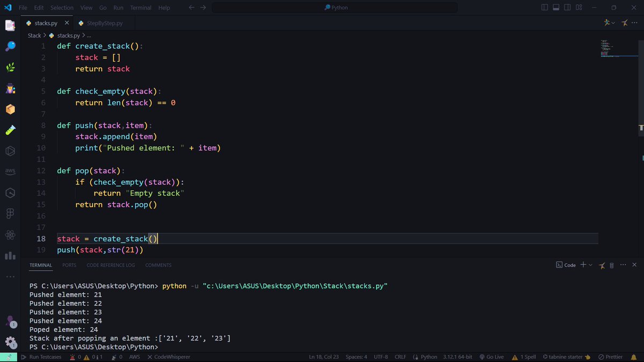Click tabnine starter status item
Viewport: 644px width, 362px height.
(x=566, y=357)
